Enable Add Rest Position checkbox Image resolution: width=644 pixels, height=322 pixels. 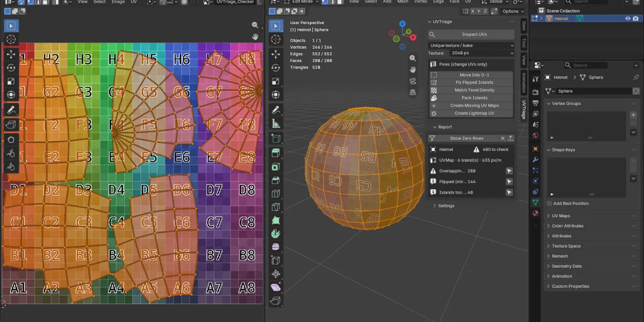pyautogui.click(x=549, y=204)
